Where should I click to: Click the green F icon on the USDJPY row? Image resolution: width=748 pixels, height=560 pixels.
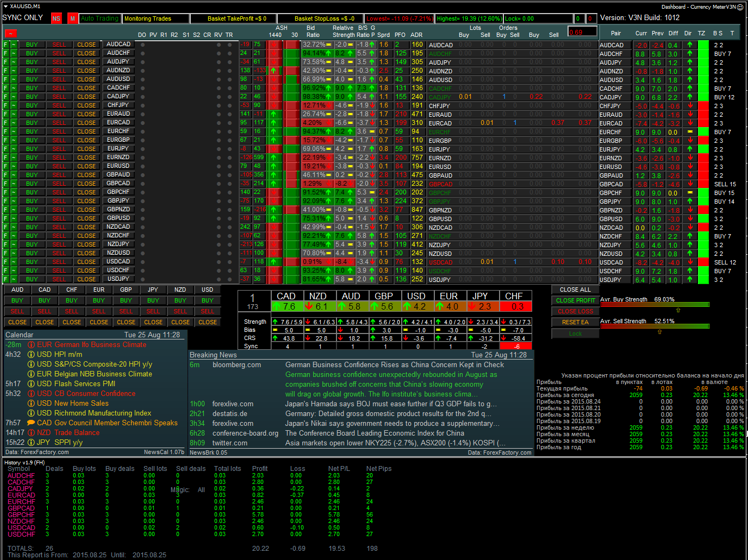(x=6, y=280)
